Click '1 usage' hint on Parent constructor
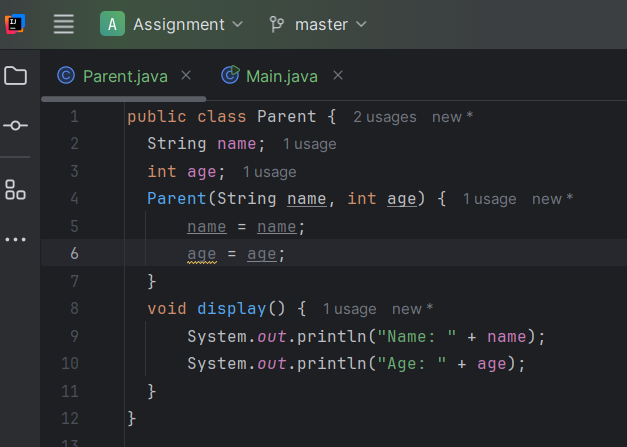 489,199
